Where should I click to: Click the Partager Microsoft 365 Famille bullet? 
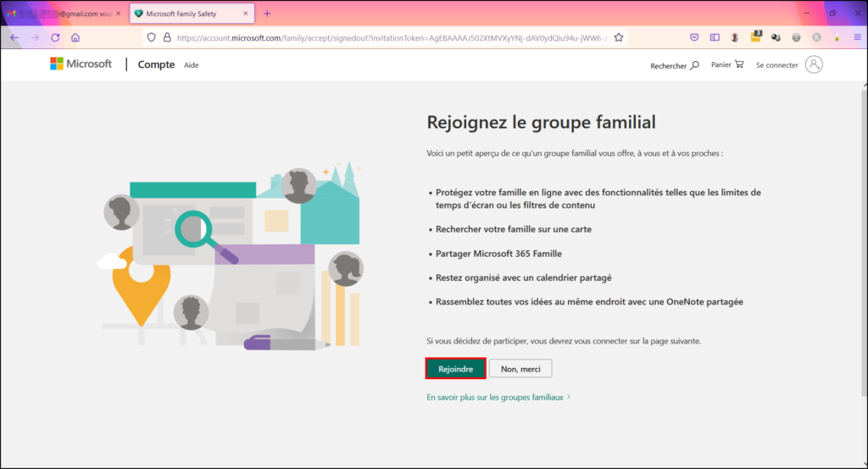pyautogui.click(x=498, y=254)
